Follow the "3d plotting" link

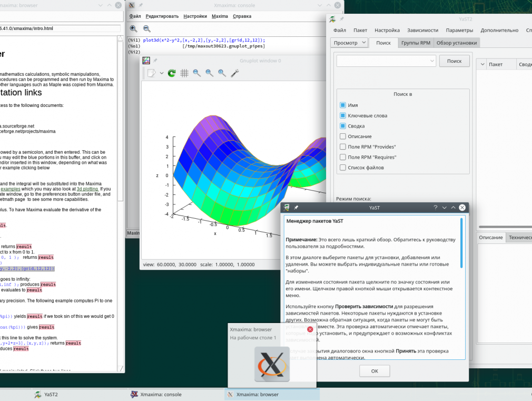[x=87, y=189]
